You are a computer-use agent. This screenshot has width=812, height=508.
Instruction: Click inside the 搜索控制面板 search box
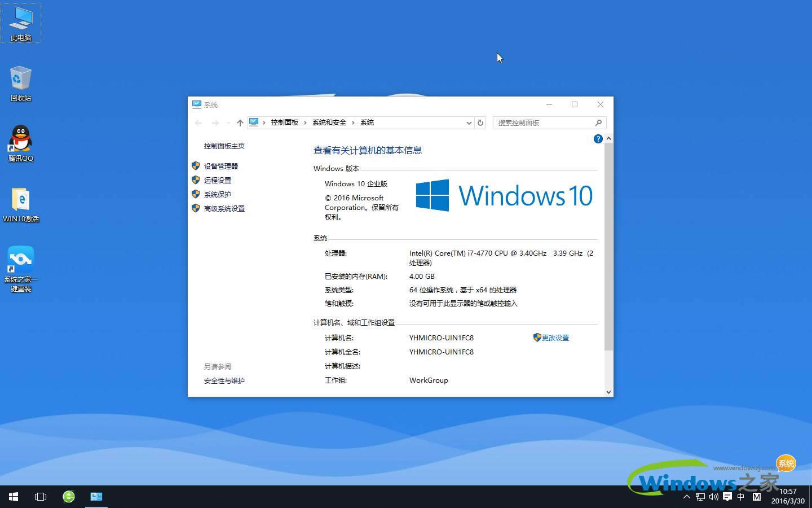tap(541, 122)
